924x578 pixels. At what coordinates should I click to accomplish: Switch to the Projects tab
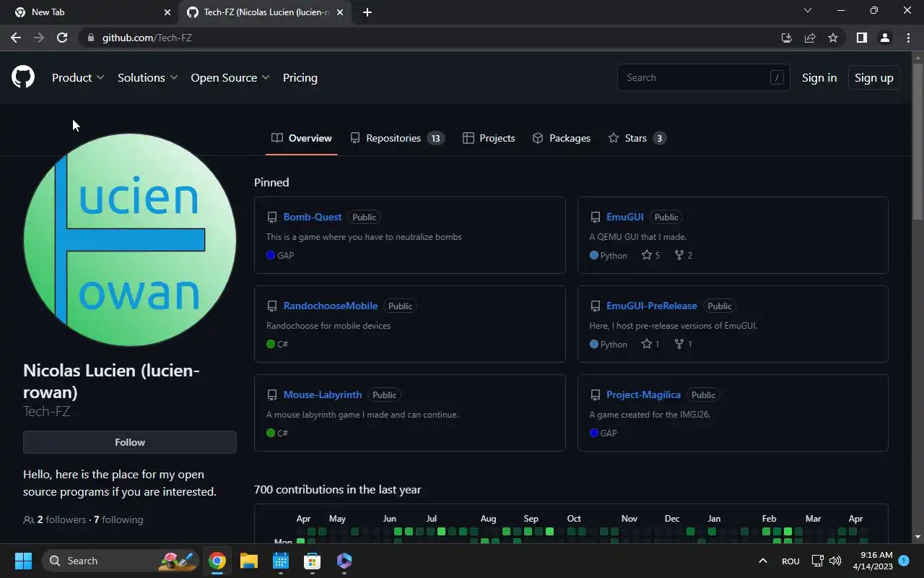(489, 138)
